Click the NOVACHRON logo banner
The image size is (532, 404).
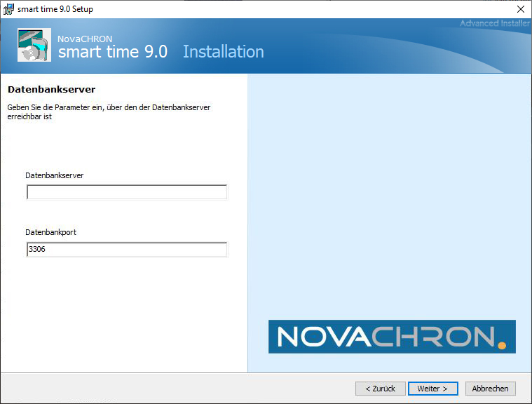pos(392,337)
